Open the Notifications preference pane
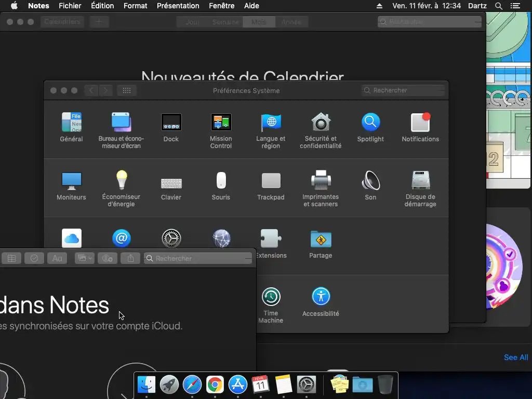The image size is (532, 399). click(420, 127)
